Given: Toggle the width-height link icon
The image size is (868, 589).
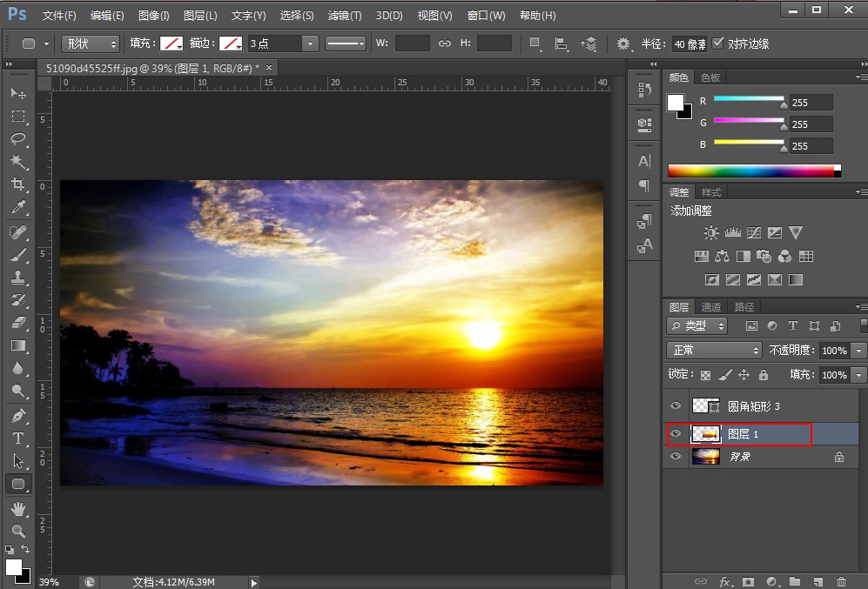Looking at the screenshot, I should click(445, 44).
